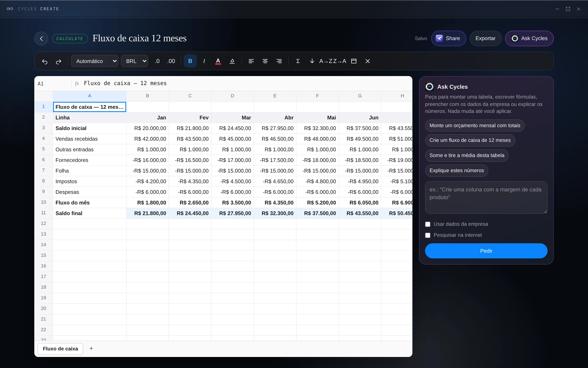Focus the Ask Cycles prompt text area
The height and width of the screenshot is (368, 588).
[x=486, y=197]
